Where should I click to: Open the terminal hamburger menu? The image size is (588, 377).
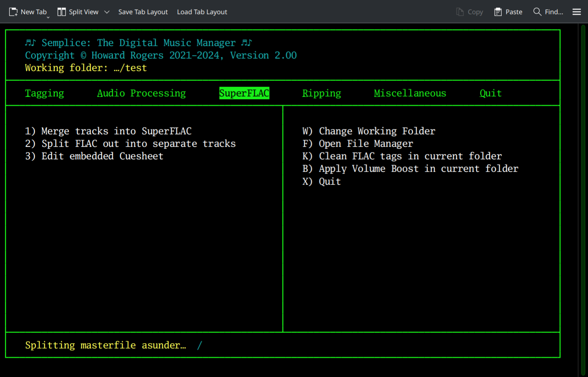click(576, 12)
